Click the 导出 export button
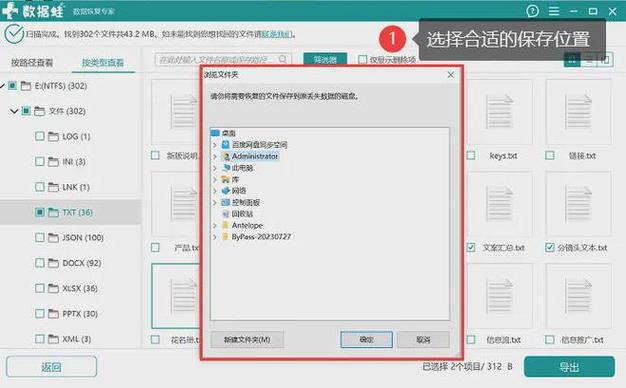This screenshot has width=626, height=388. click(569, 366)
